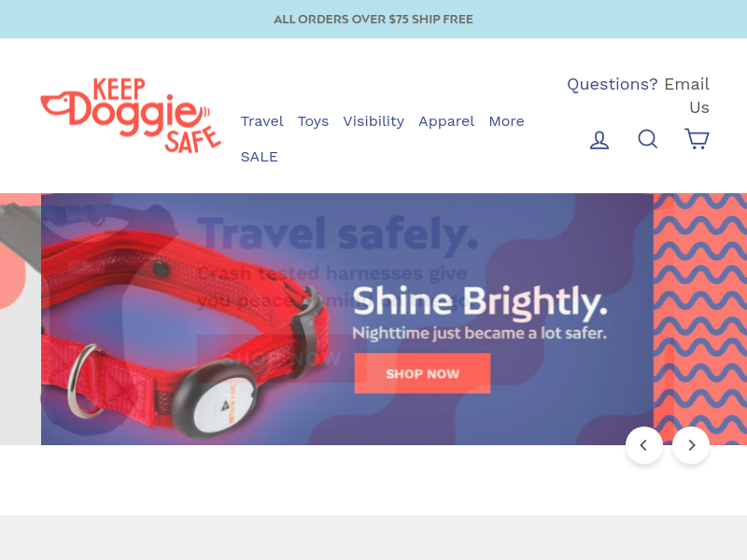Image resolution: width=747 pixels, height=560 pixels.
Task: Open the shopping cart icon
Action: (x=697, y=138)
